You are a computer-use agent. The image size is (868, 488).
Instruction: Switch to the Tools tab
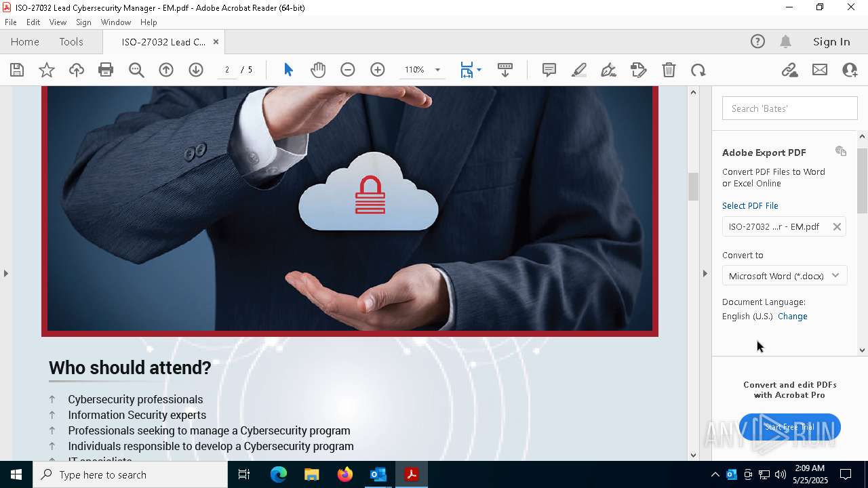click(71, 42)
